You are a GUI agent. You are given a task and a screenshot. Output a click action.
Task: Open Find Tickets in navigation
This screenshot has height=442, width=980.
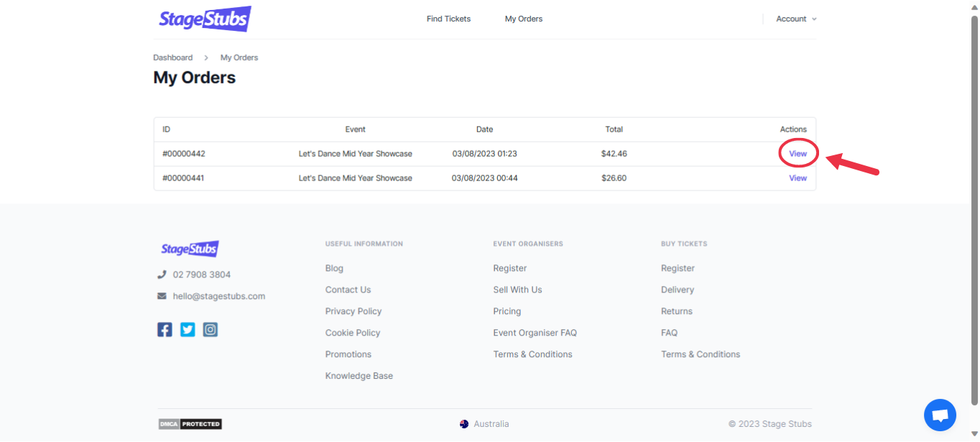(x=448, y=19)
